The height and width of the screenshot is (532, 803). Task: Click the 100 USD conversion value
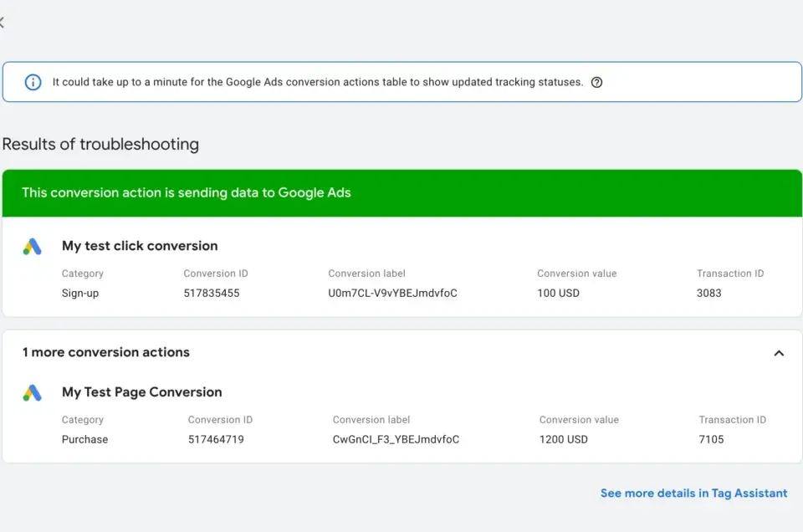coord(558,294)
